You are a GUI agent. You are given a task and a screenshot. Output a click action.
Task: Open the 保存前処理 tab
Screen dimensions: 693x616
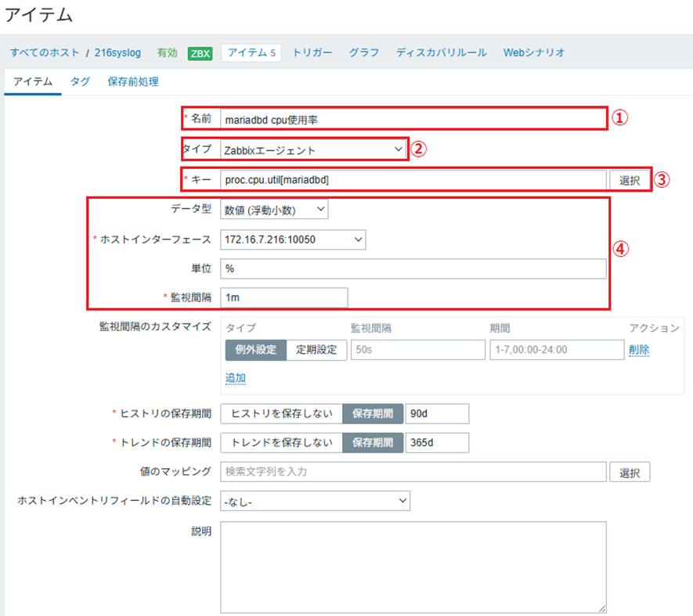[133, 81]
